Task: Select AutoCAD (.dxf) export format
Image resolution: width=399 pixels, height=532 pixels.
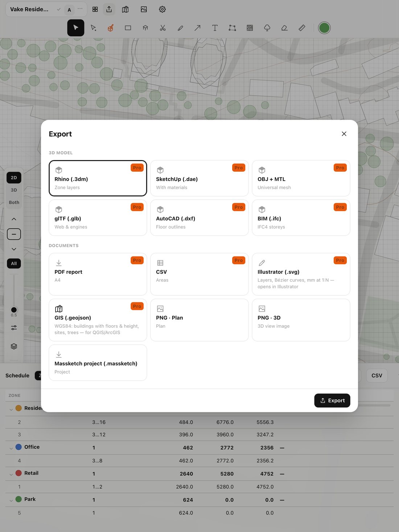Action: click(x=199, y=218)
